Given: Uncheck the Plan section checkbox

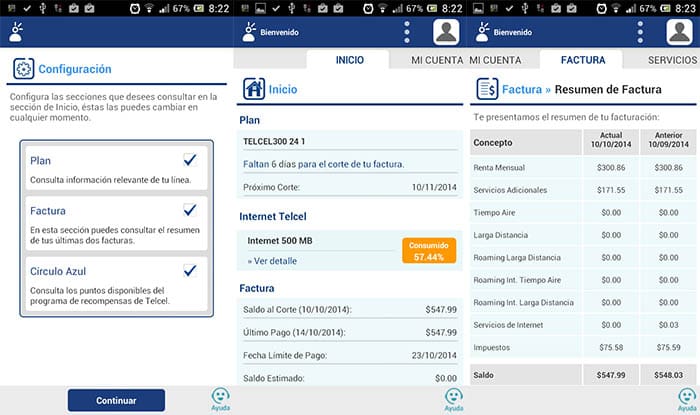Looking at the screenshot, I should (190, 160).
